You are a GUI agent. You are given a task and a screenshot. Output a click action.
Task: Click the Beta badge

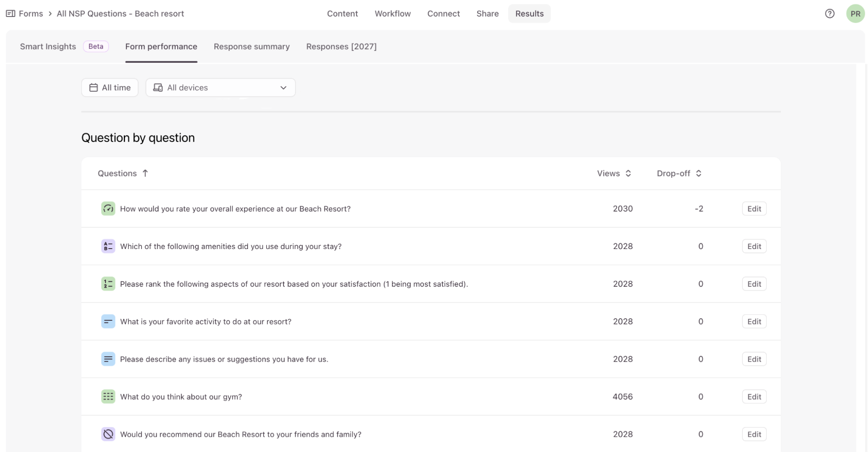click(x=96, y=47)
